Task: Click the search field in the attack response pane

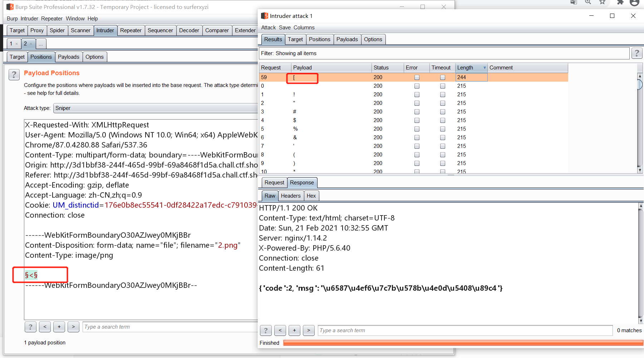Action: (465, 330)
